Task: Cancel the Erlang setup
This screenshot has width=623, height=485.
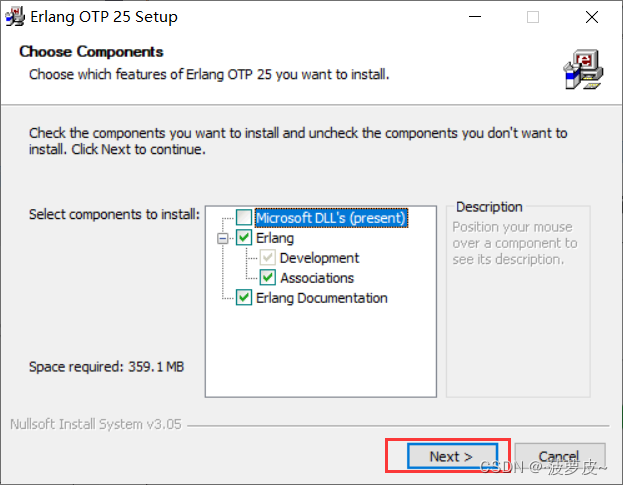Action: coord(559,456)
